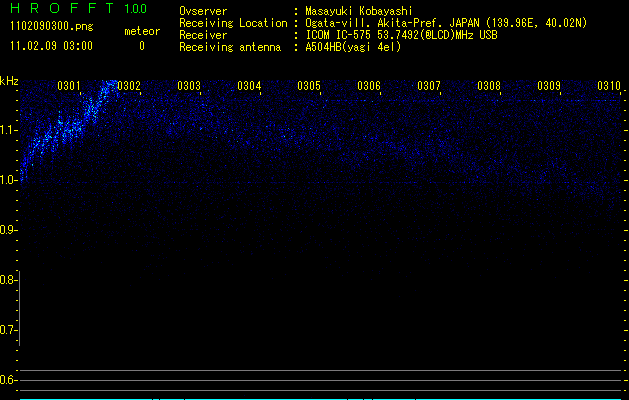Click the 1.1 kHz axis label

coord(9,130)
